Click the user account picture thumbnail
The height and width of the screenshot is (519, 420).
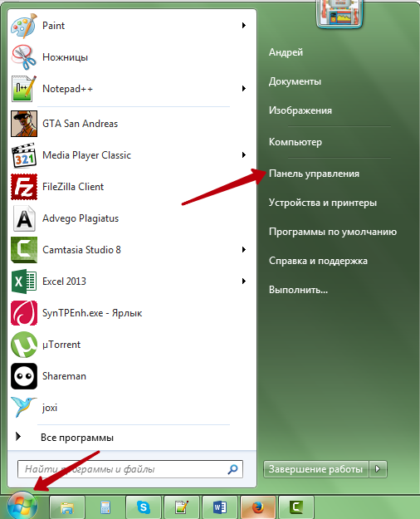click(x=339, y=13)
